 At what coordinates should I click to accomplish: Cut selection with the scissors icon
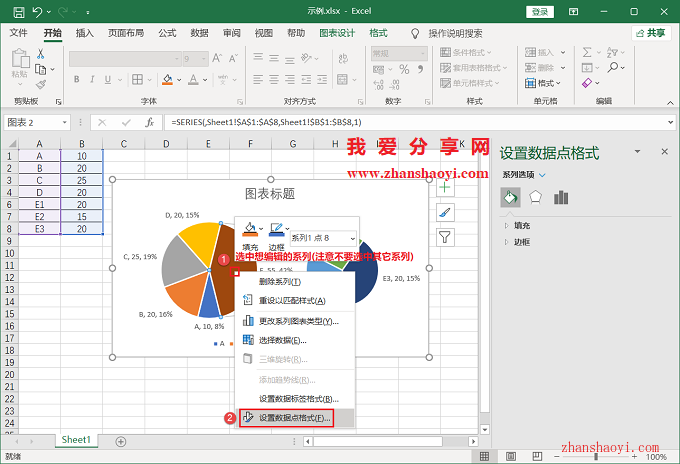point(40,54)
